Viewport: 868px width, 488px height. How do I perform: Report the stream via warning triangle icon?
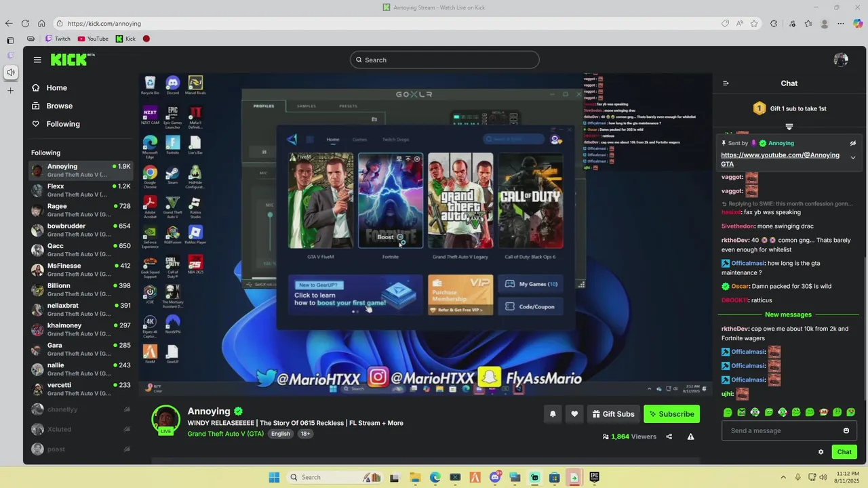pyautogui.click(x=690, y=436)
